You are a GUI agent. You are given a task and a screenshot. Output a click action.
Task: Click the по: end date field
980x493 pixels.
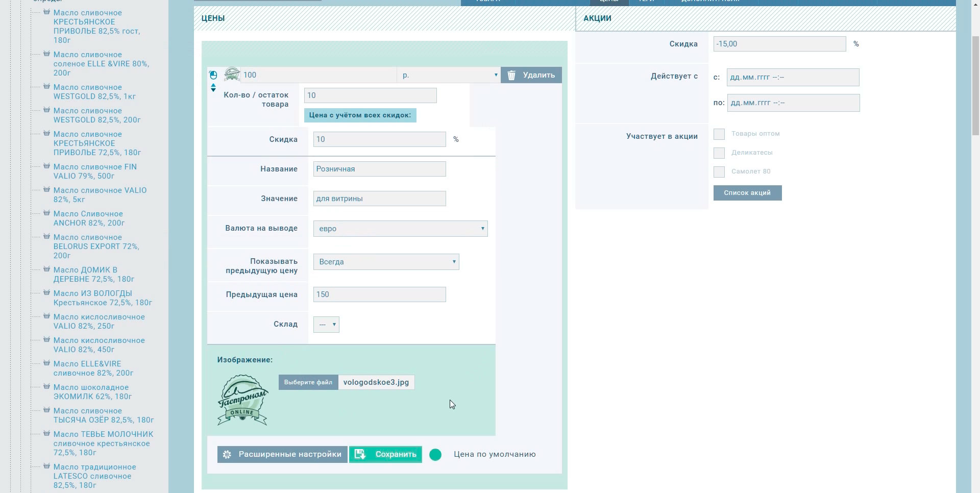click(x=794, y=103)
